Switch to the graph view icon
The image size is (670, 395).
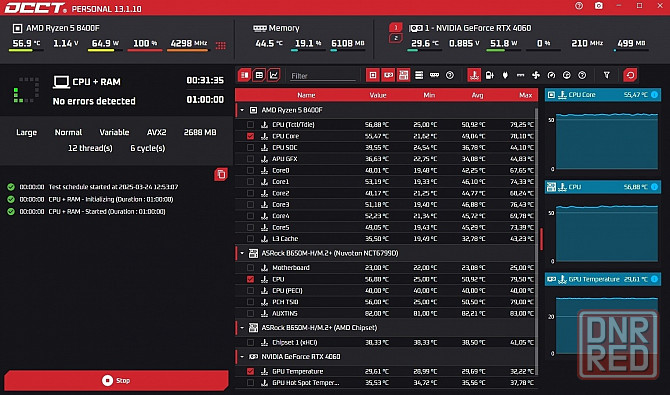[273, 75]
